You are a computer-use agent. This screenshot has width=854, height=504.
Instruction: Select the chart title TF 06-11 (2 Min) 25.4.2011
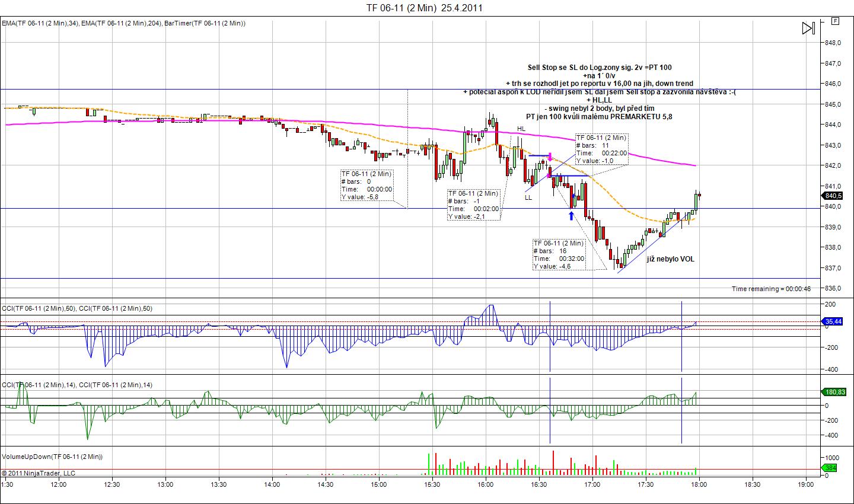[x=424, y=8]
